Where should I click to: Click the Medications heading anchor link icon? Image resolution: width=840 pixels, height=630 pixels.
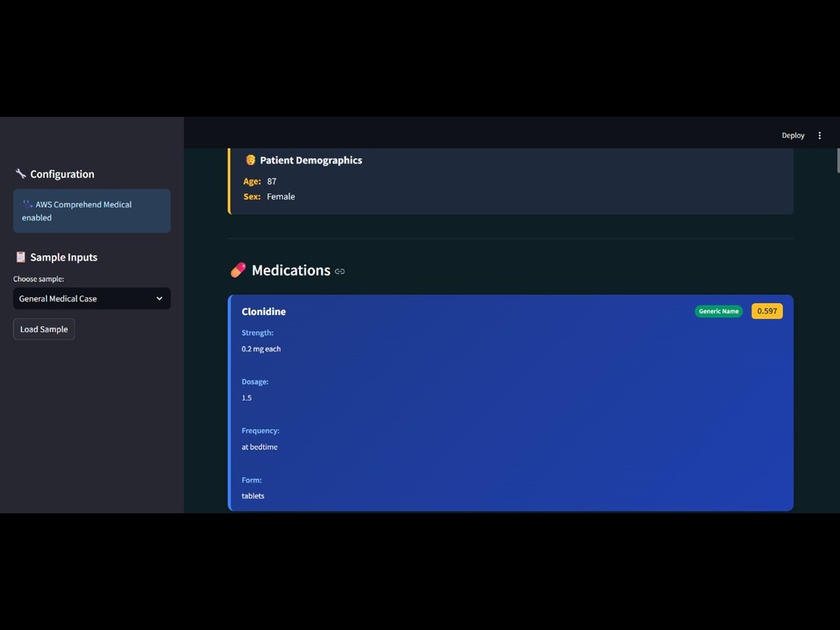point(339,271)
